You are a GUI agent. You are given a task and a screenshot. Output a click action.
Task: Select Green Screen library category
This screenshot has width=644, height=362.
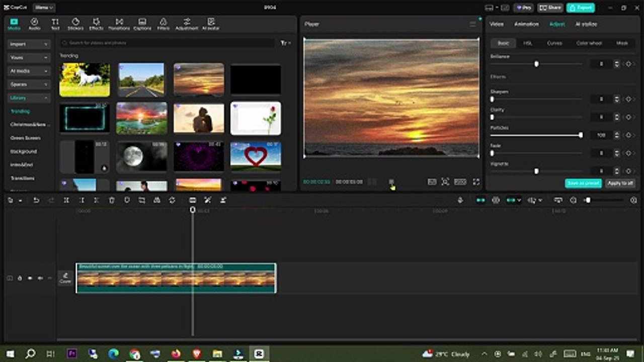pyautogui.click(x=26, y=138)
